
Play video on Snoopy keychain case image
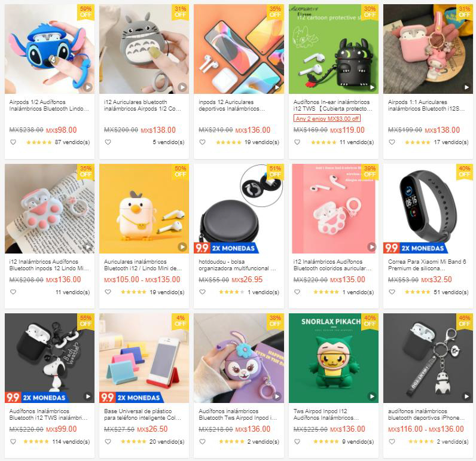(88, 396)
